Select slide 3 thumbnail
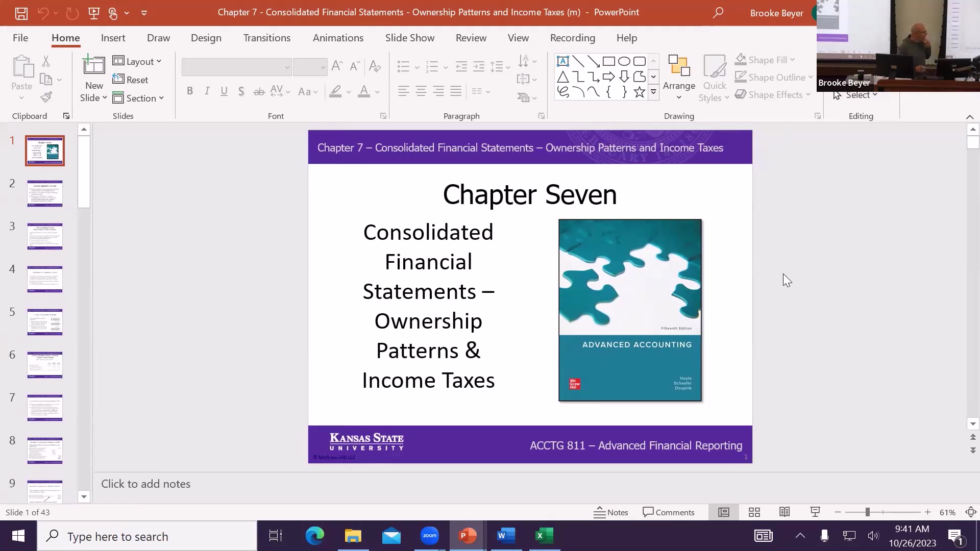The width and height of the screenshot is (980, 551). (x=44, y=236)
